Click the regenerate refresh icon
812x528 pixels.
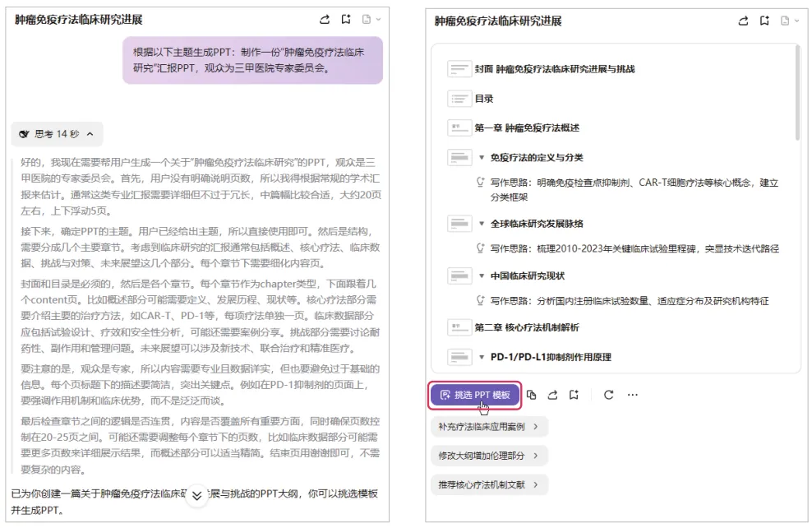[x=608, y=395]
